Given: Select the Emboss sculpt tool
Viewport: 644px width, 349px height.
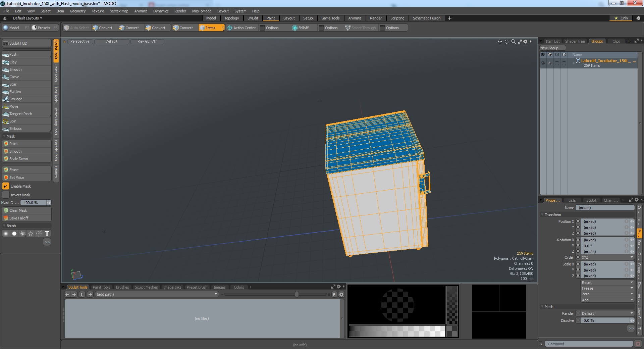Looking at the screenshot, I should pos(26,129).
